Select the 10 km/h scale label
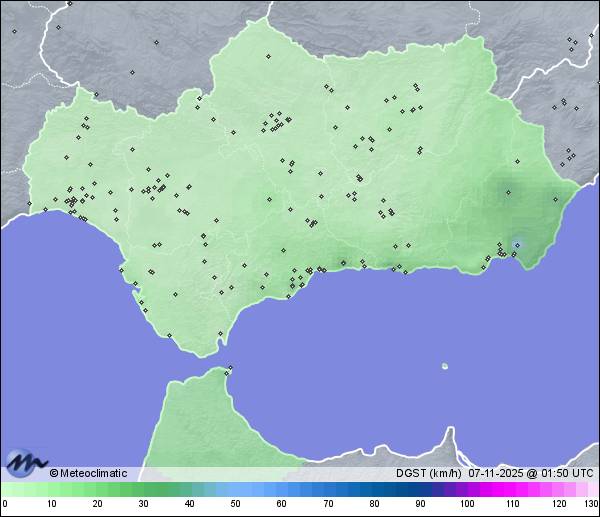 coord(51,504)
